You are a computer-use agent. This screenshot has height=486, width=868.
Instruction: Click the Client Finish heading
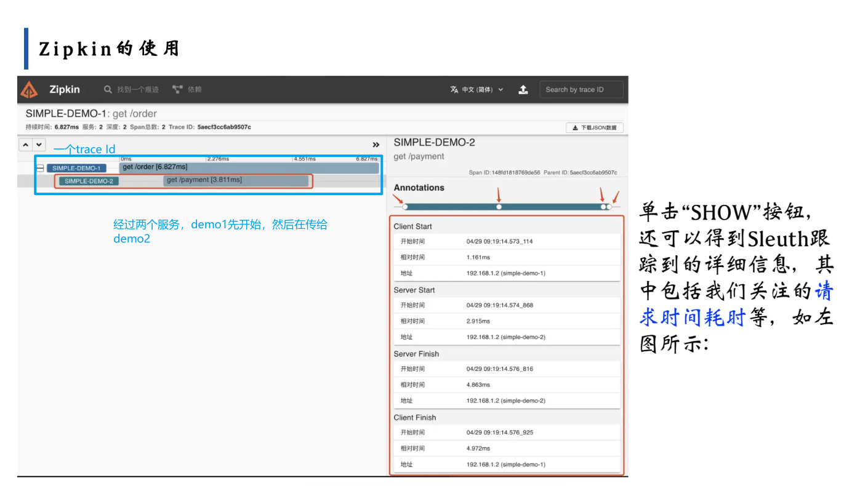[x=415, y=417]
